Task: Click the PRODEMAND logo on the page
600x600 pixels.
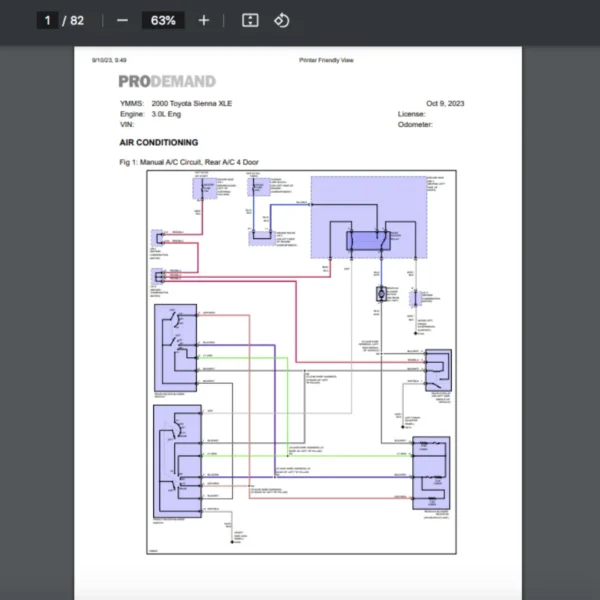Action: (x=166, y=82)
